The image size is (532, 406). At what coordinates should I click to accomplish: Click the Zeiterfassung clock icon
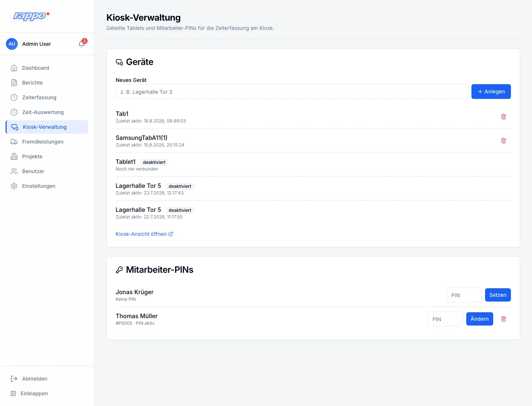(x=14, y=97)
